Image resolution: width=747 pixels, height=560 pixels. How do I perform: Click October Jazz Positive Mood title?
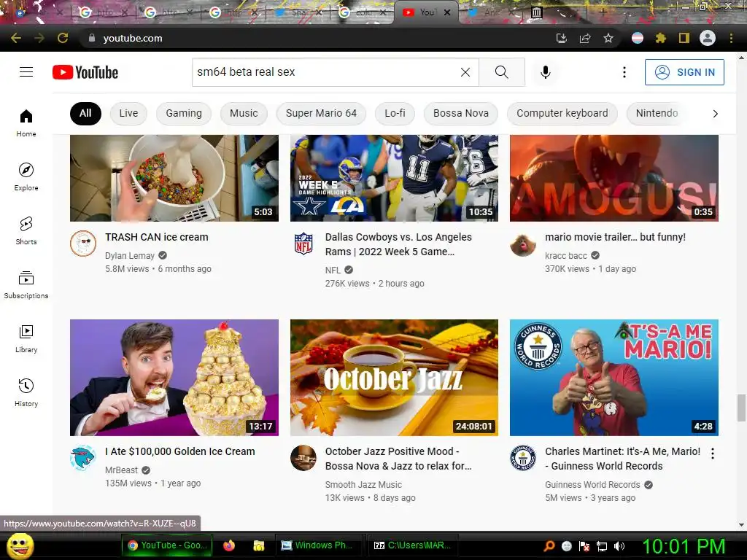pos(398,459)
